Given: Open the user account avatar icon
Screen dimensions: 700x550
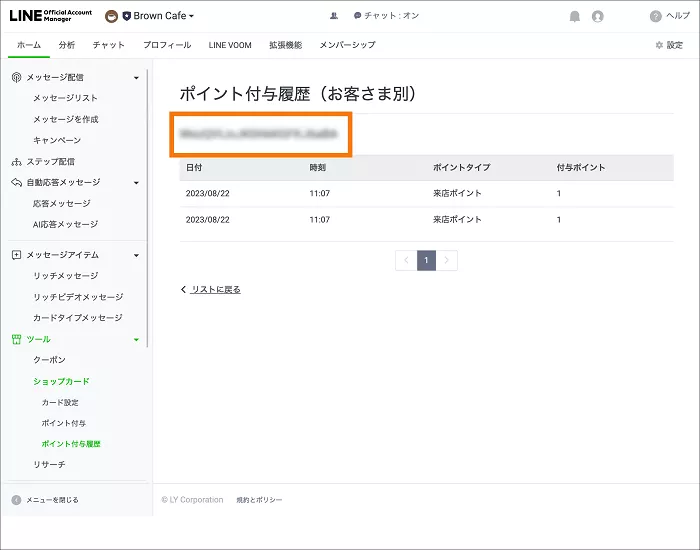Looking at the screenshot, I should point(598,16).
